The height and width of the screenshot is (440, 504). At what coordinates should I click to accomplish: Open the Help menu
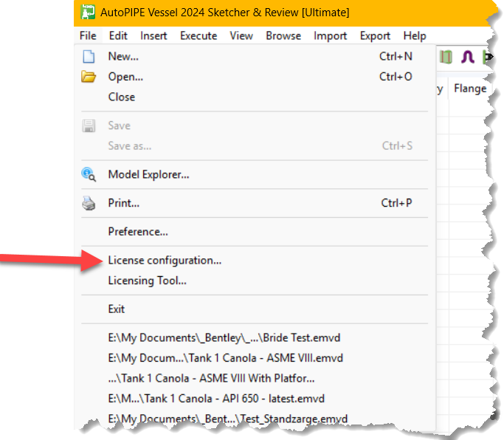(x=414, y=35)
